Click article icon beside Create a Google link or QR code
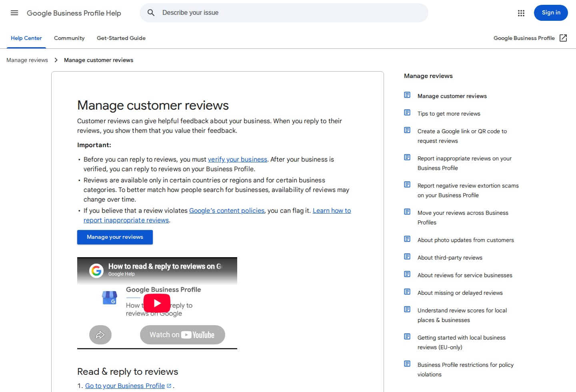Screen dimensions: 576x392 coord(407,130)
